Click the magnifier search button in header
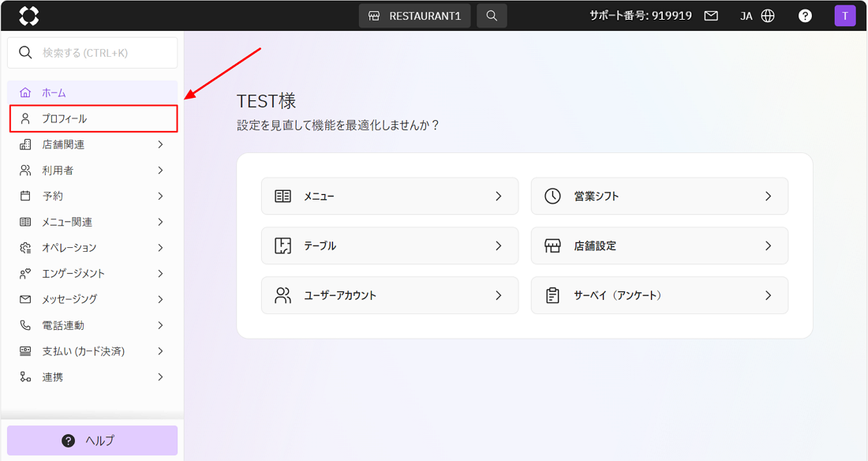 [x=492, y=16]
